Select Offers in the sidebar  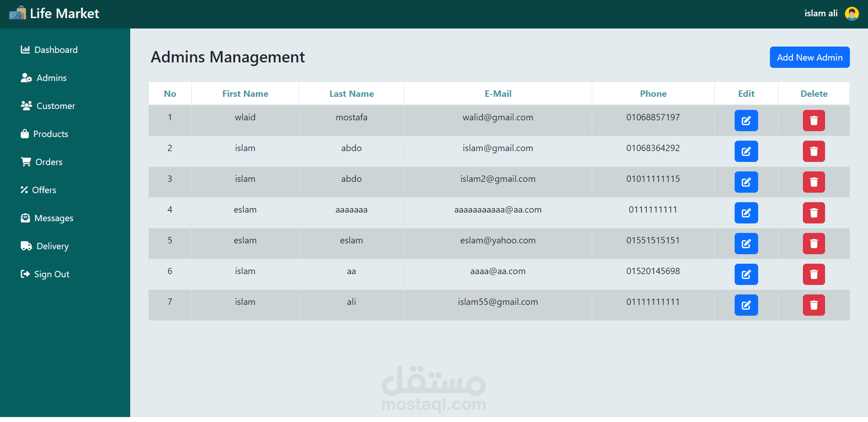point(38,190)
